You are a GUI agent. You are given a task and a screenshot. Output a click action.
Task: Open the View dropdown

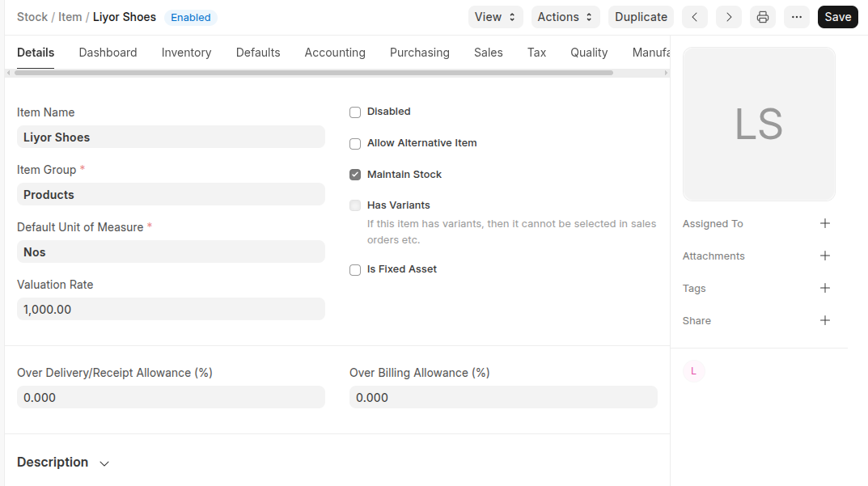point(495,17)
